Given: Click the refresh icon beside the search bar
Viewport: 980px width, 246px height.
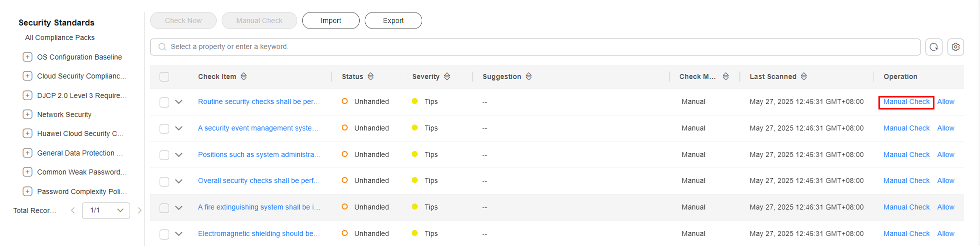Looking at the screenshot, I should (934, 47).
